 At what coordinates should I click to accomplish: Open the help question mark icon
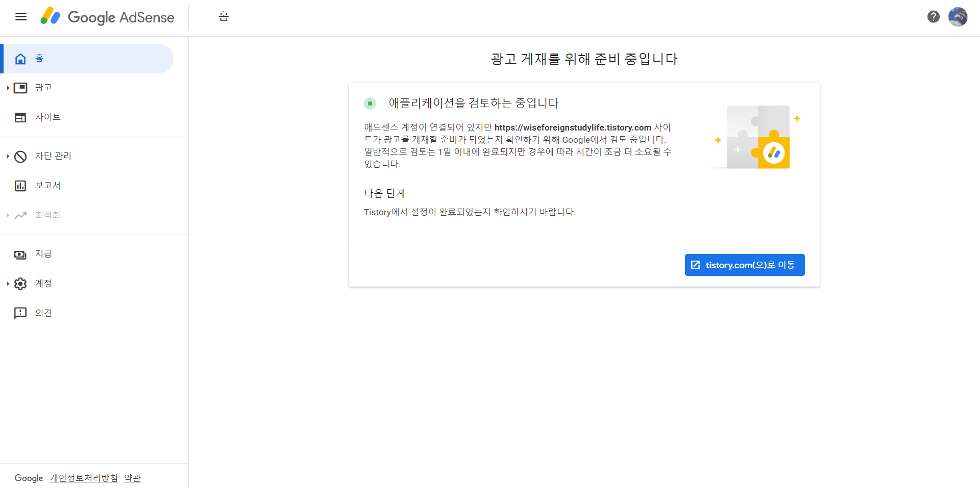(x=934, y=17)
